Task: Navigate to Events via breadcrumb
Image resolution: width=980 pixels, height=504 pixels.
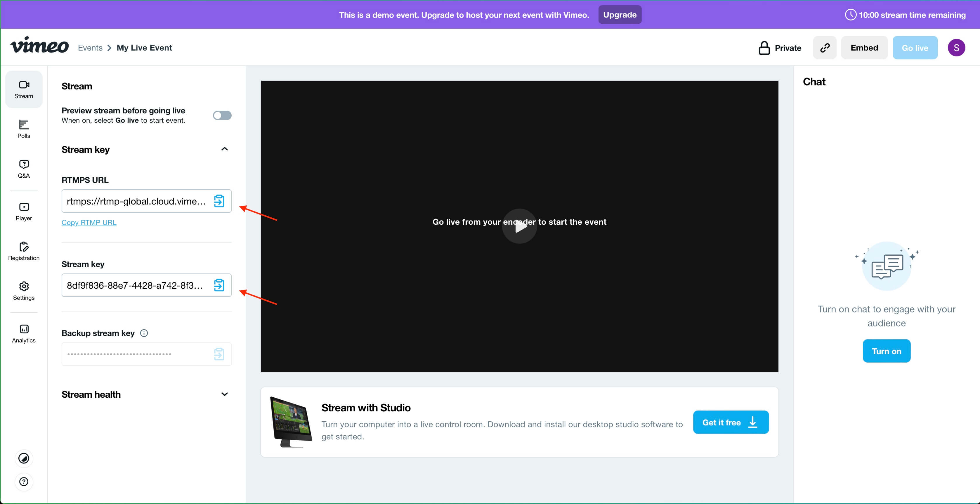Action: pyautogui.click(x=90, y=47)
